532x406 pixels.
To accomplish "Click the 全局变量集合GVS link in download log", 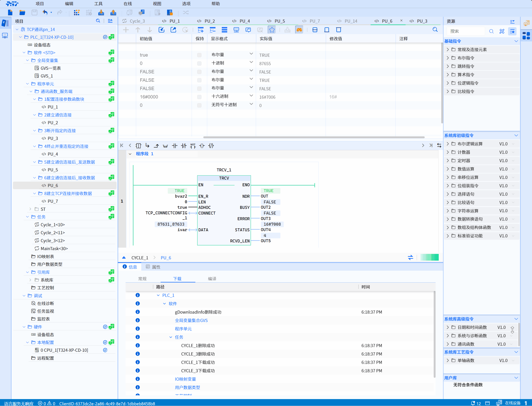I will [191, 320].
